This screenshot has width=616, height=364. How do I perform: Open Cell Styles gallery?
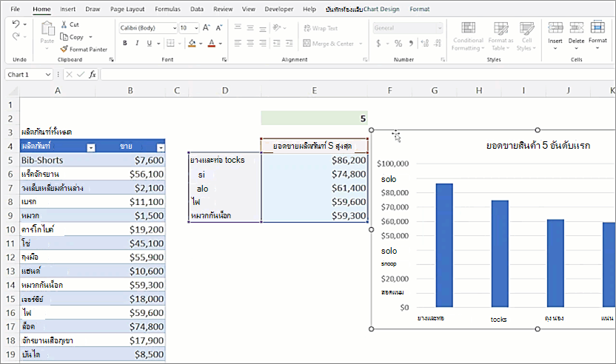(526, 36)
